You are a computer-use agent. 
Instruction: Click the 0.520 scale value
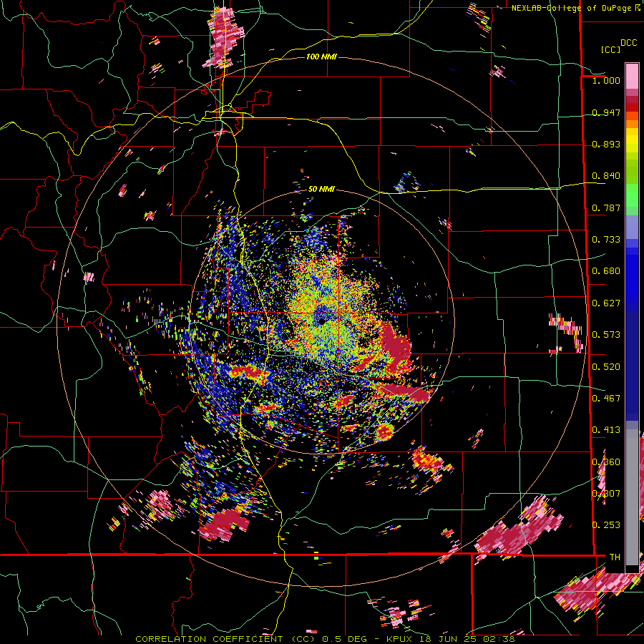point(606,367)
